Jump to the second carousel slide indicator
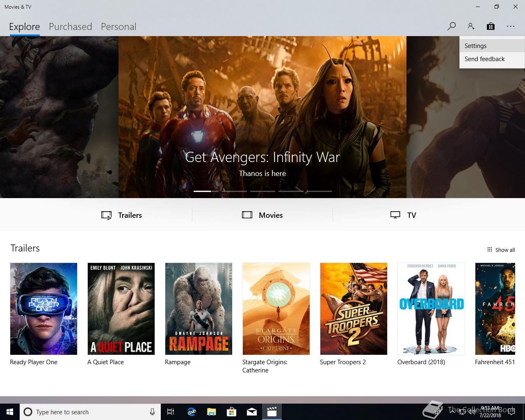The image size is (525, 420). tap(234, 191)
